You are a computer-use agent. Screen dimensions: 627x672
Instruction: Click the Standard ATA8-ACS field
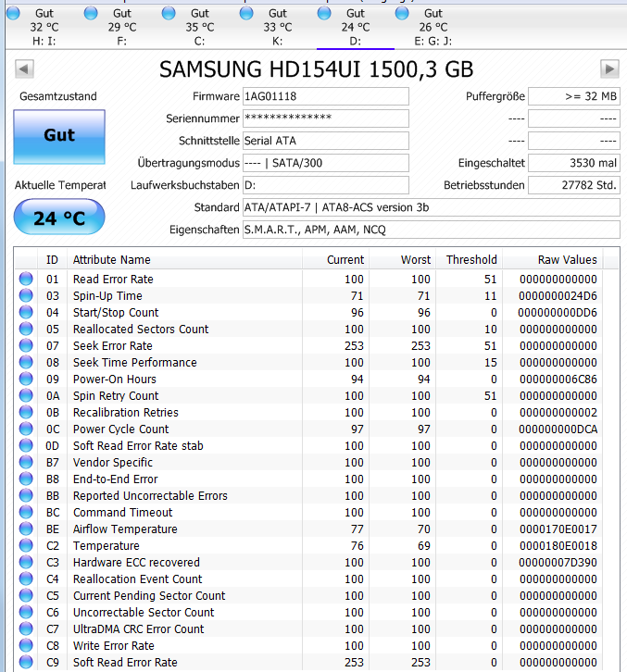431,207
